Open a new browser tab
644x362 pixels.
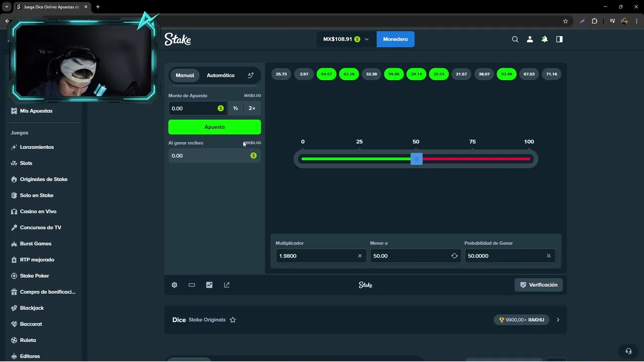(x=98, y=7)
